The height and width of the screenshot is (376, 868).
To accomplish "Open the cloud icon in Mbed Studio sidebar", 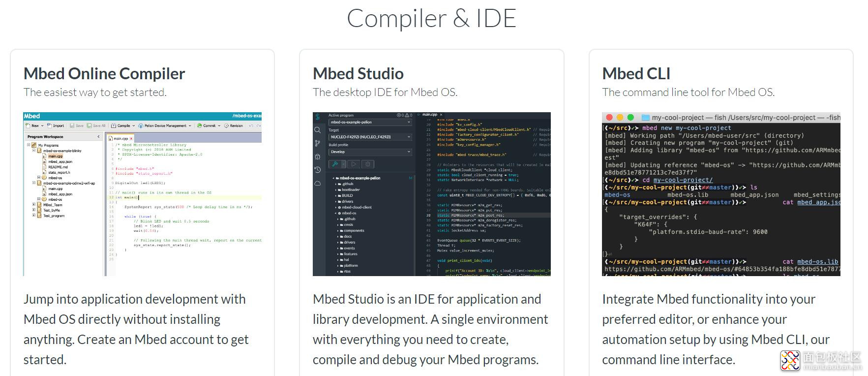I will coord(318,183).
